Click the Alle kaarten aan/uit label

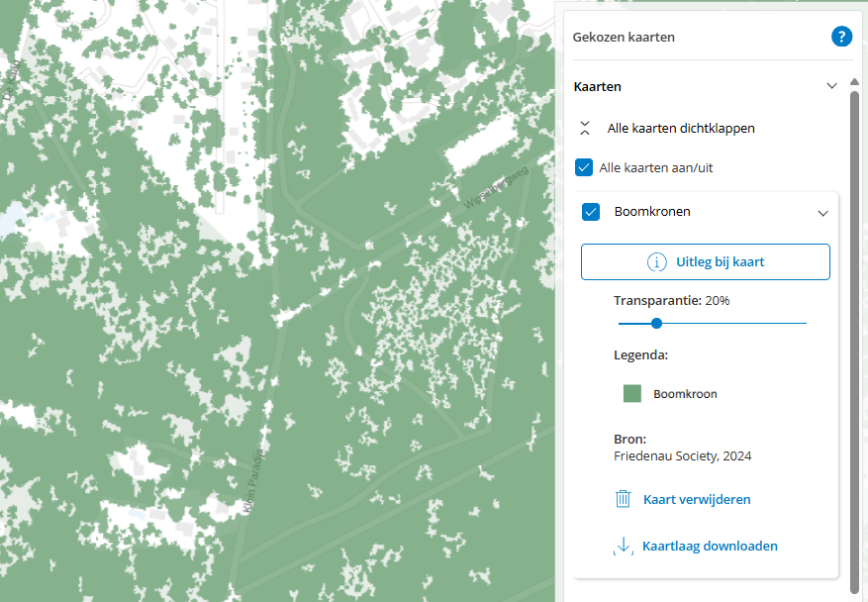tap(656, 167)
